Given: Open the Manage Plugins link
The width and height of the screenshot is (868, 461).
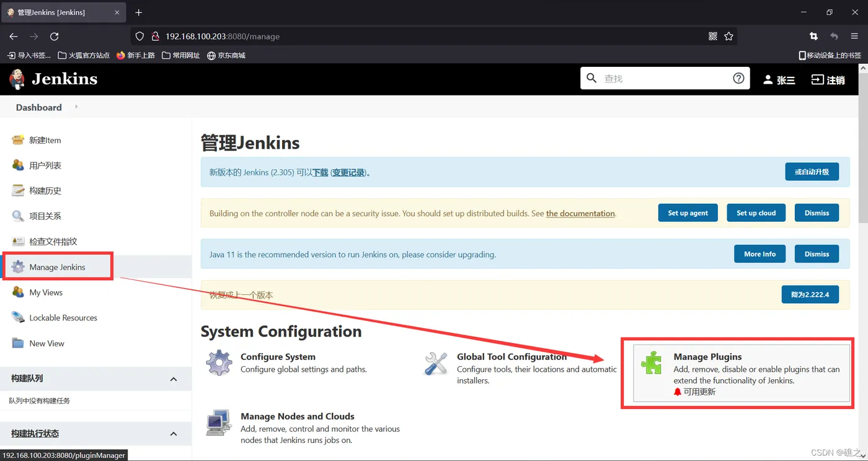Looking at the screenshot, I should click(707, 357).
